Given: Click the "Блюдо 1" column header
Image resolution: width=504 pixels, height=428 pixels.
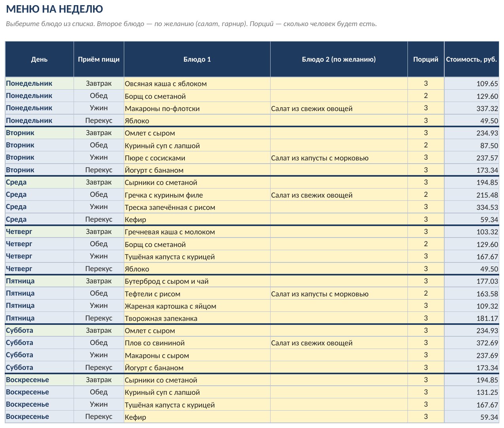Looking at the screenshot, I should (x=197, y=59).
